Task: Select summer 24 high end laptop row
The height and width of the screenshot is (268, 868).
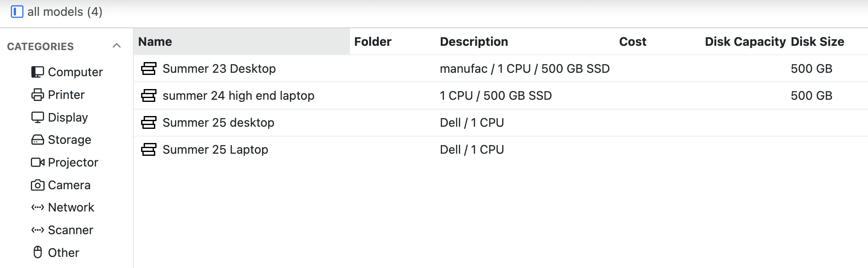Action: (x=238, y=95)
